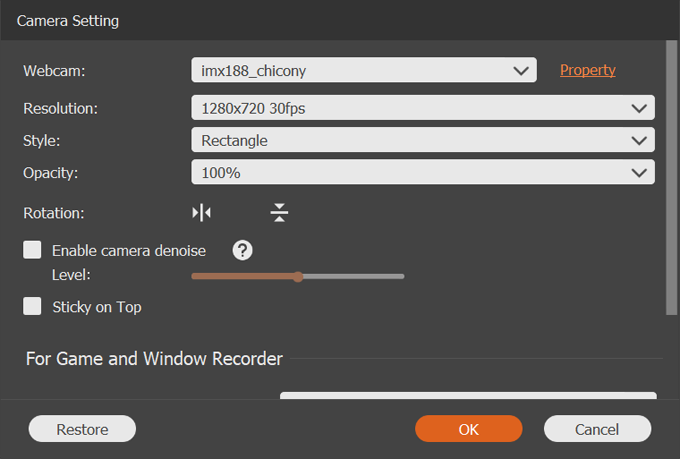Confirm settings with the OK button
The height and width of the screenshot is (459, 680).
click(469, 429)
